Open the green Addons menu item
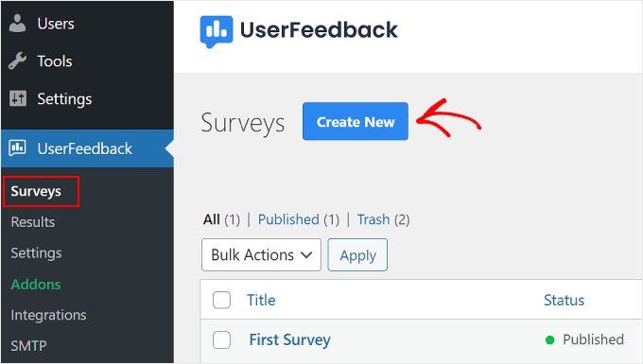The image size is (643, 364). coord(36,285)
